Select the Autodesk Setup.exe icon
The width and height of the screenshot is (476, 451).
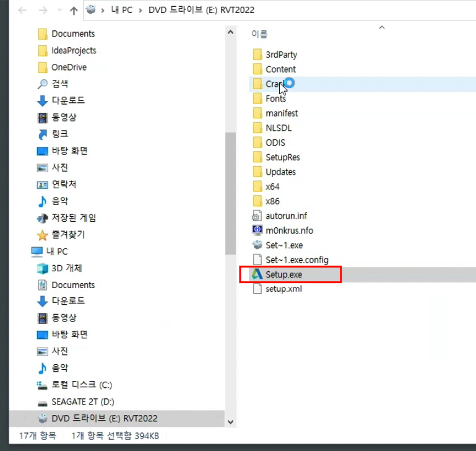(257, 274)
